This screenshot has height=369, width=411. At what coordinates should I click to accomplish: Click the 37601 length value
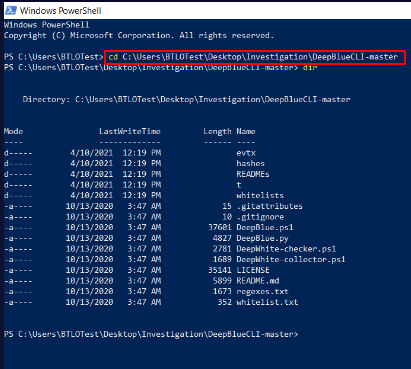(220, 227)
